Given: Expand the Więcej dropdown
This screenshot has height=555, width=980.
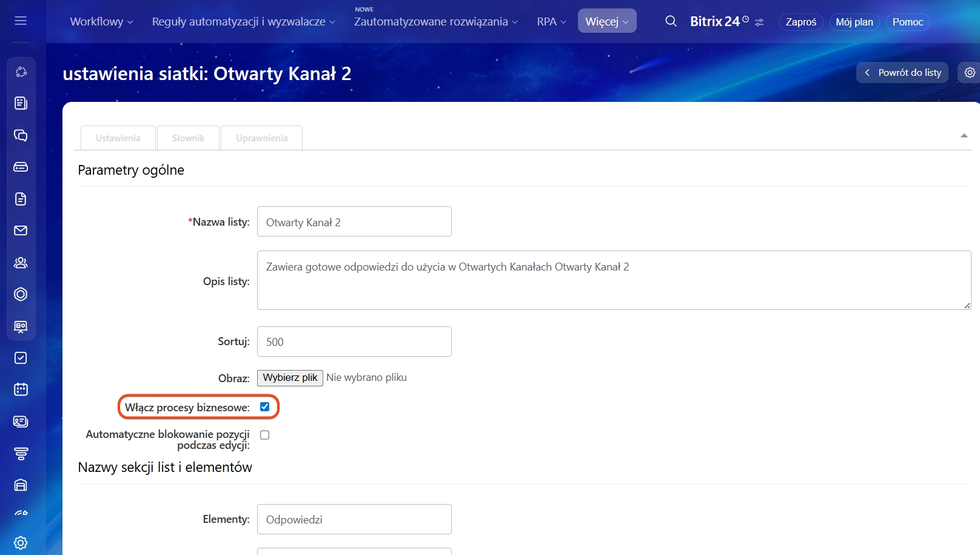Looking at the screenshot, I should click(x=606, y=22).
